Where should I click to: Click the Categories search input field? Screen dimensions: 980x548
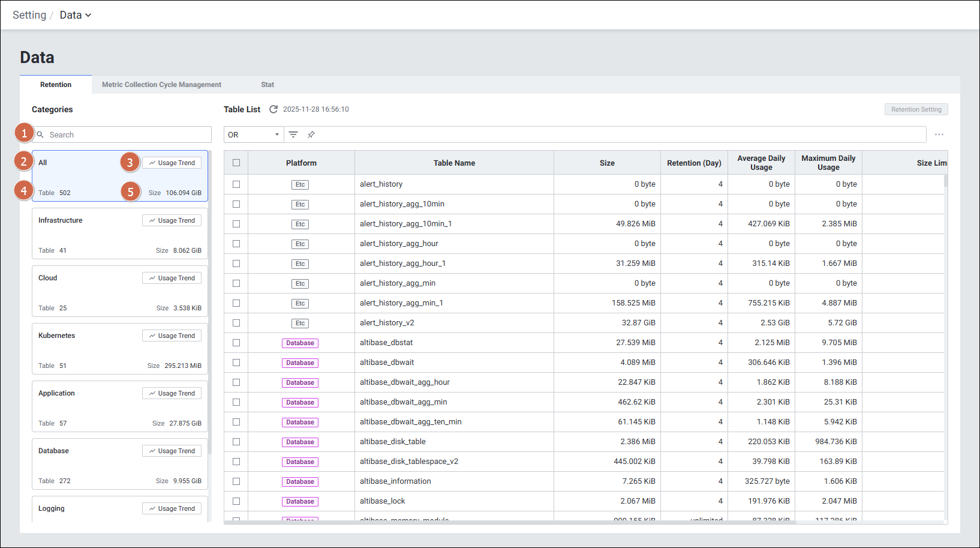coord(127,134)
